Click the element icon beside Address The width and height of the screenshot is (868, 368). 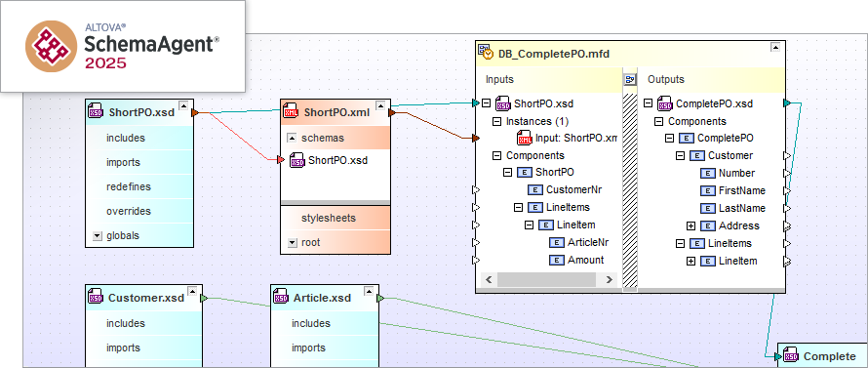coord(707,225)
